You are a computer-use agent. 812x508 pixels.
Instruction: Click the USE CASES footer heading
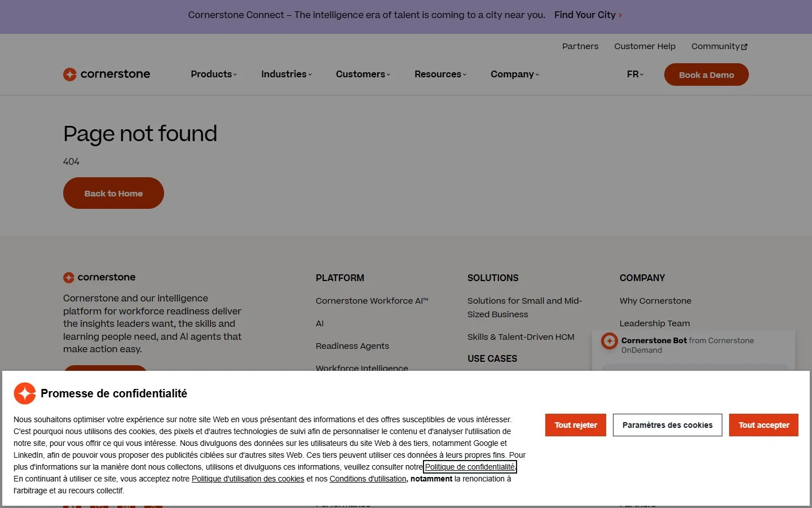click(x=492, y=358)
